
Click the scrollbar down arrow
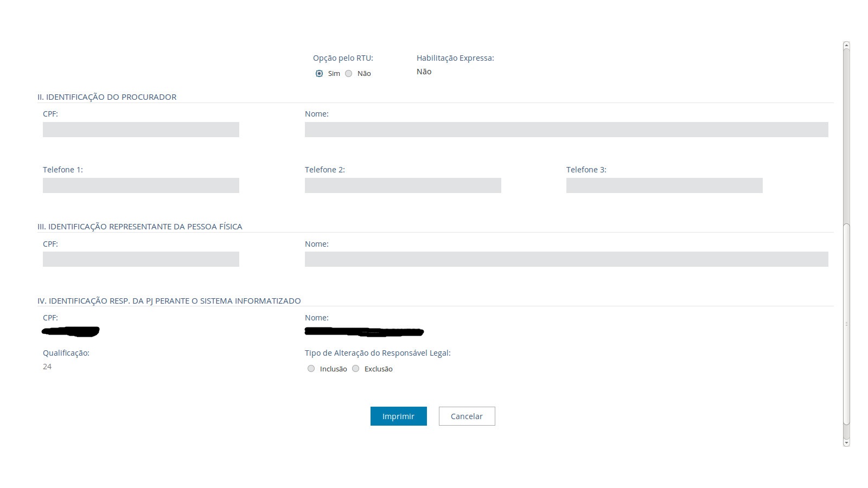click(846, 443)
